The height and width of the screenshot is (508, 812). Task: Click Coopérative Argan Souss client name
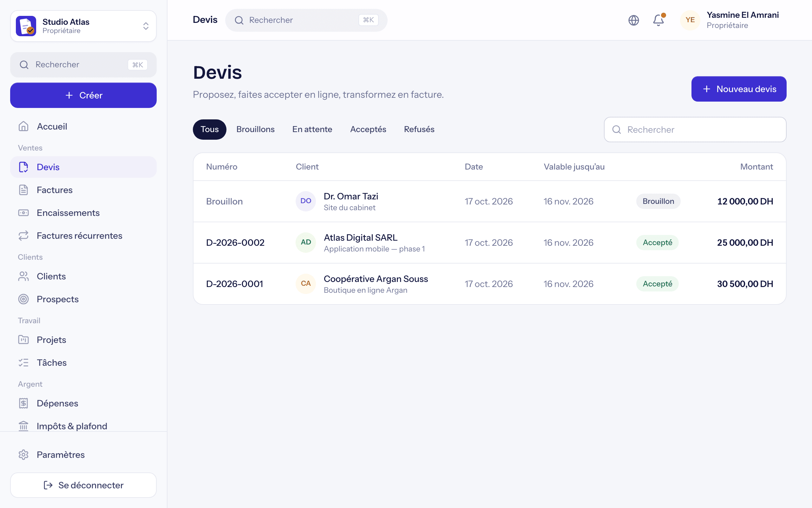pyautogui.click(x=376, y=279)
